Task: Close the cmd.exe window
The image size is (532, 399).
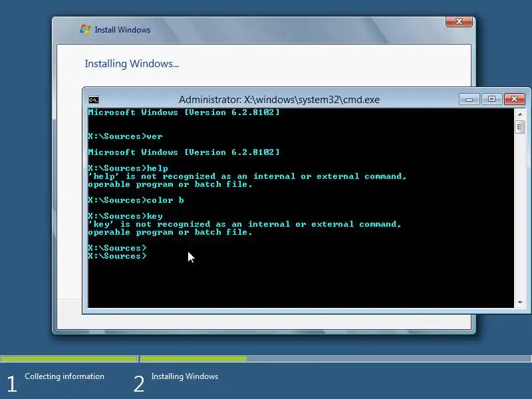Action: coord(514,99)
